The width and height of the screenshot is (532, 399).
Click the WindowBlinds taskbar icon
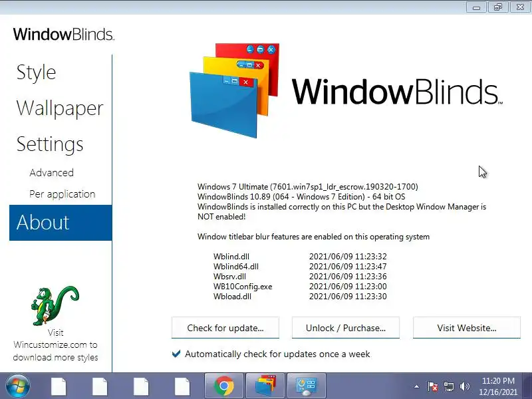click(265, 386)
